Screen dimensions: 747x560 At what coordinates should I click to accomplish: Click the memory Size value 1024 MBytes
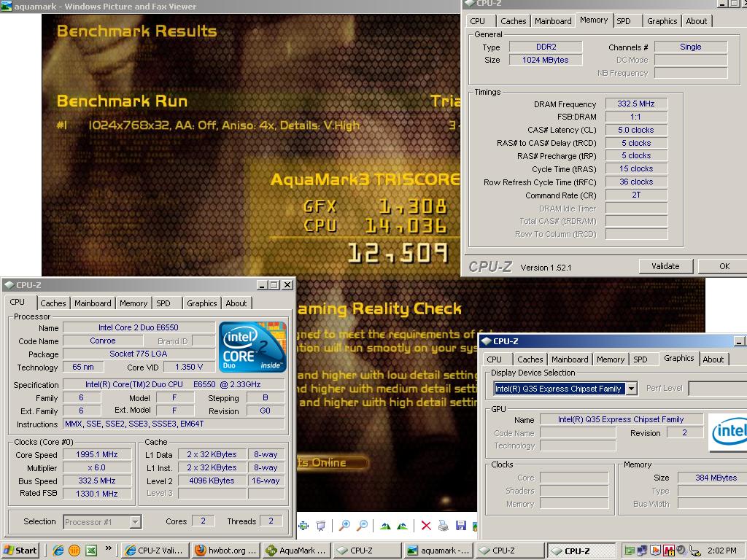point(546,60)
